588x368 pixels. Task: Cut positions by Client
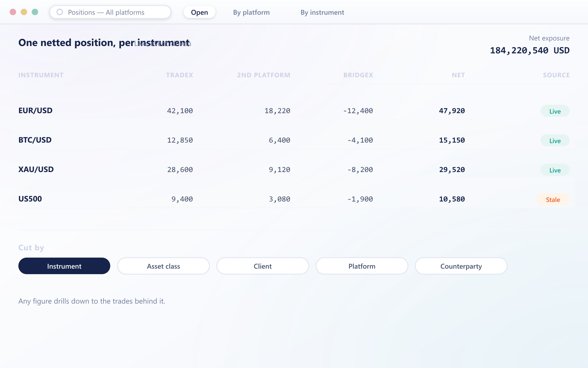[263, 266]
